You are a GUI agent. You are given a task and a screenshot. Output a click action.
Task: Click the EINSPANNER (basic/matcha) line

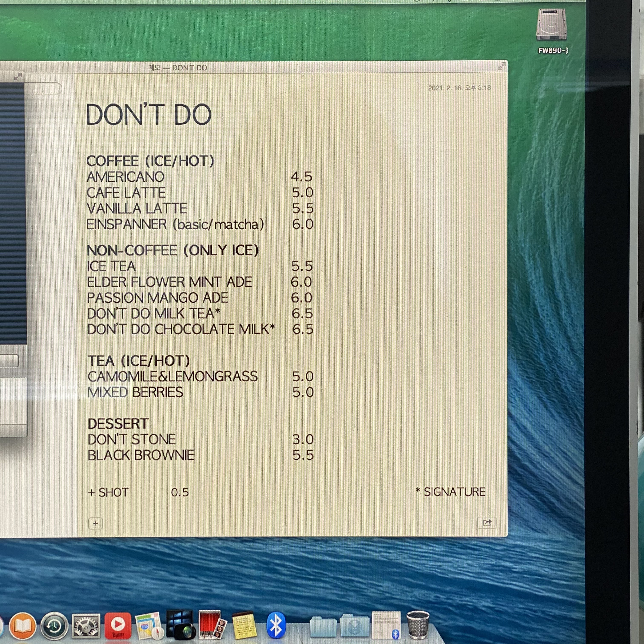[175, 224]
